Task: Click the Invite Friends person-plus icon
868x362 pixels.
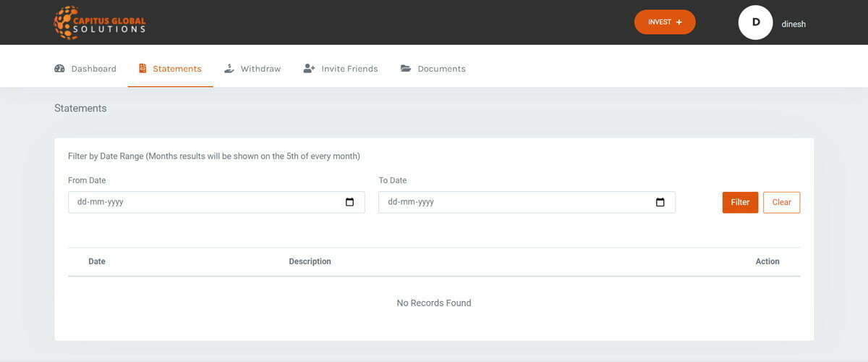Action: 310,69
